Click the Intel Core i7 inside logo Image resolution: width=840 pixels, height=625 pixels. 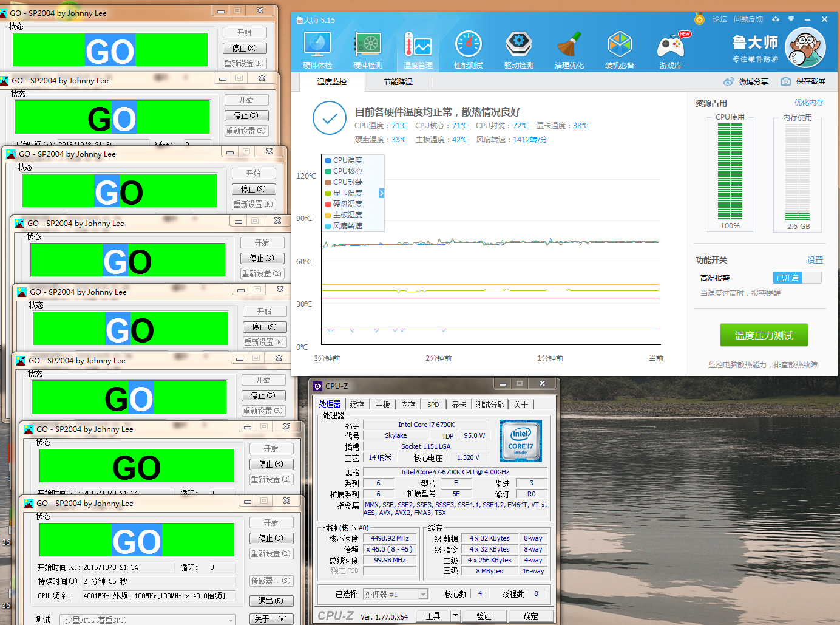tap(521, 441)
